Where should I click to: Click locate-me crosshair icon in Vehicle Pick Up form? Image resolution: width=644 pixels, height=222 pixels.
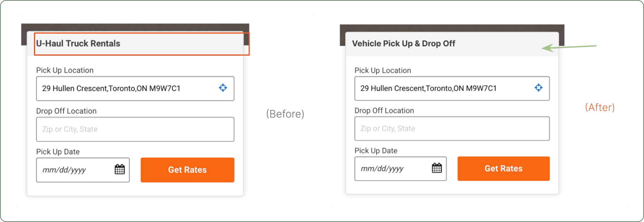pyautogui.click(x=538, y=88)
